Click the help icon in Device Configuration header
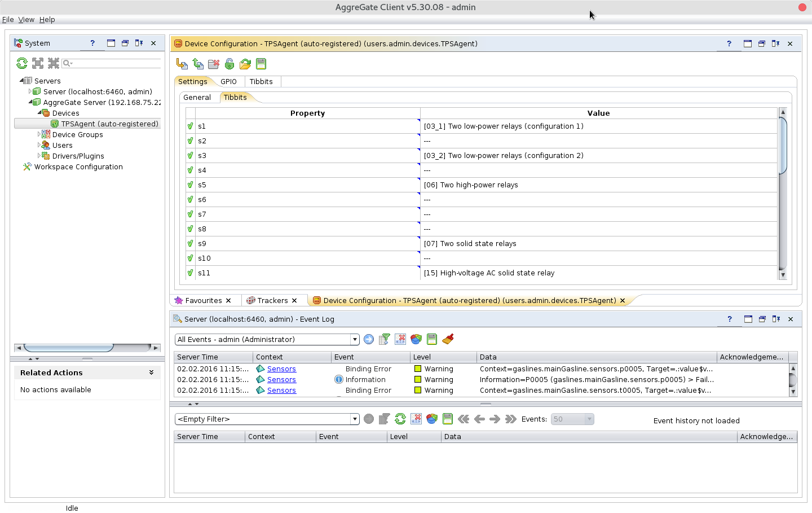 pos(729,43)
